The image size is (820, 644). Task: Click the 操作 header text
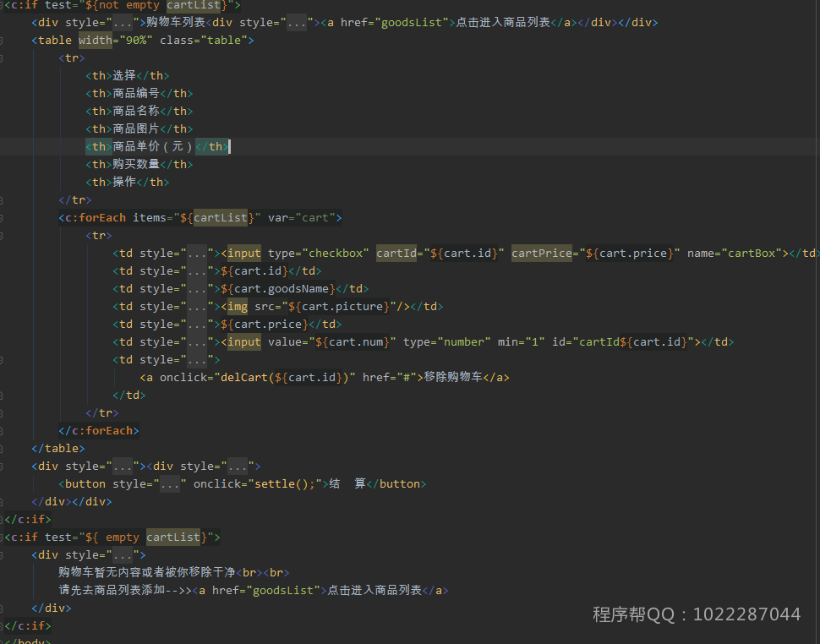[124, 183]
